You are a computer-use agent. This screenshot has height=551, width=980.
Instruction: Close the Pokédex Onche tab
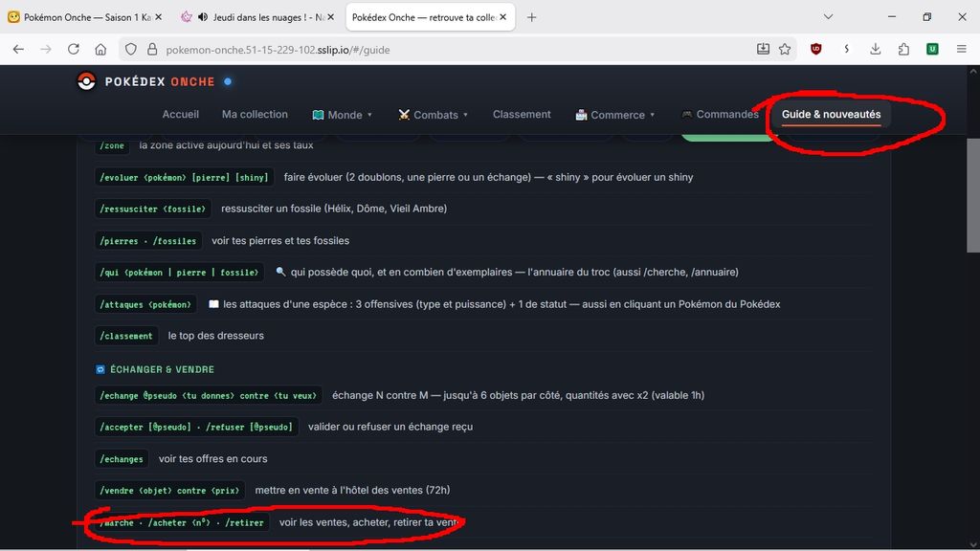point(503,17)
